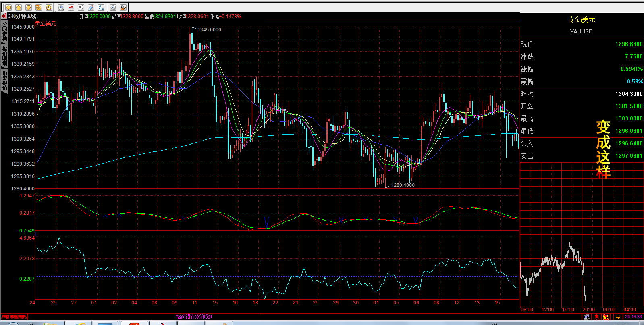Viewport: 644px width, 325px height.
Task: Click the 最低 value 1296.0601 in the quote panel
Action: coord(629,131)
